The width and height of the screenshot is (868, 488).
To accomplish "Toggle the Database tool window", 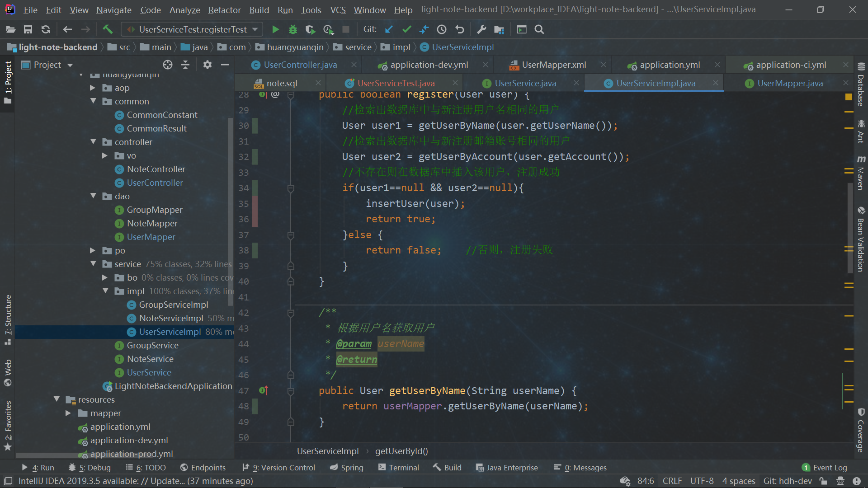I will coord(861,84).
